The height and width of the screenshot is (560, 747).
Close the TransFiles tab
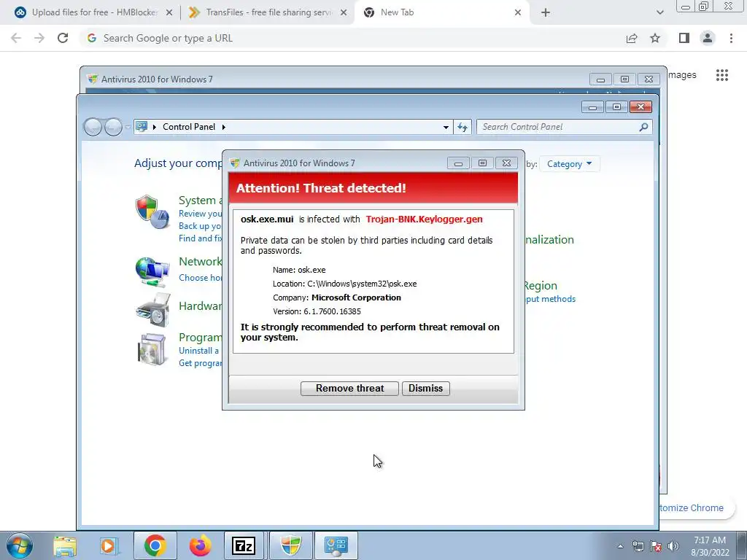(x=344, y=12)
